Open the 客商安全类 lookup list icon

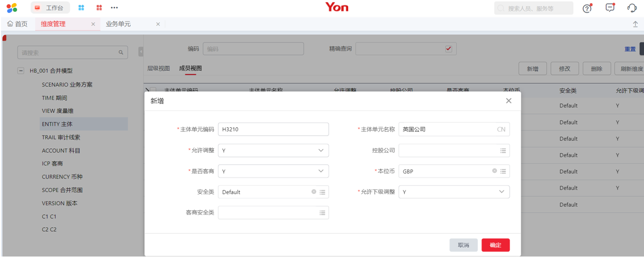322,213
